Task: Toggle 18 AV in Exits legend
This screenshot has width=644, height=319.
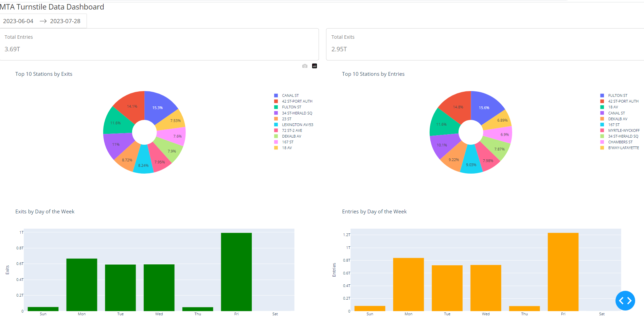Action: click(283, 148)
